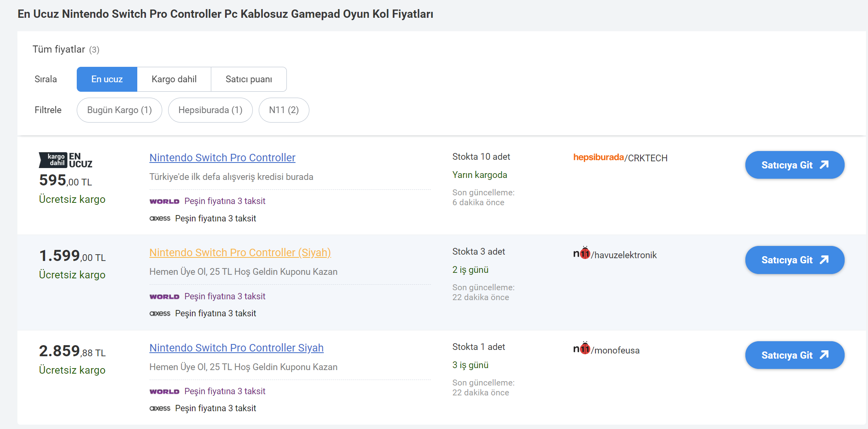This screenshot has height=429, width=868.
Task: Click 'Türkiye'de ilk defa alışveriş kredisi burada' text
Action: [x=231, y=177]
